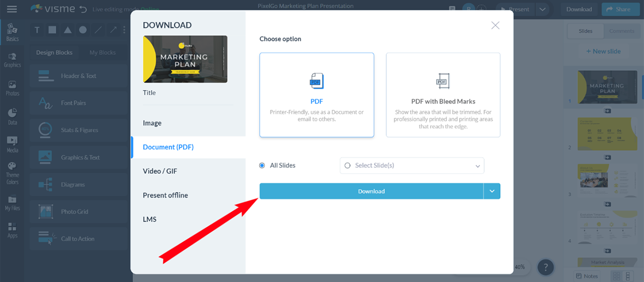Open the Notes button
This screenshot has height=282, width=644.
click(x=587, y=276)
